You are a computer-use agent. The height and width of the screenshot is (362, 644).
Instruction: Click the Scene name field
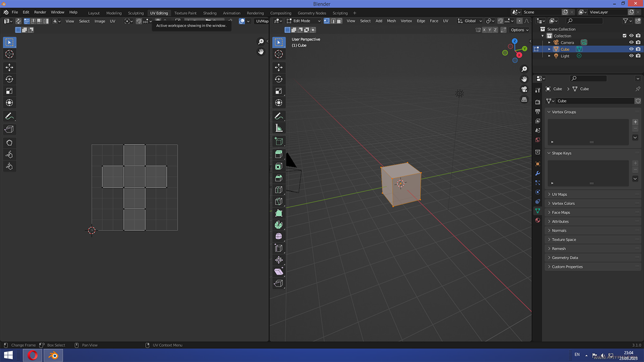pyautogui.click(x=541, y=12)
